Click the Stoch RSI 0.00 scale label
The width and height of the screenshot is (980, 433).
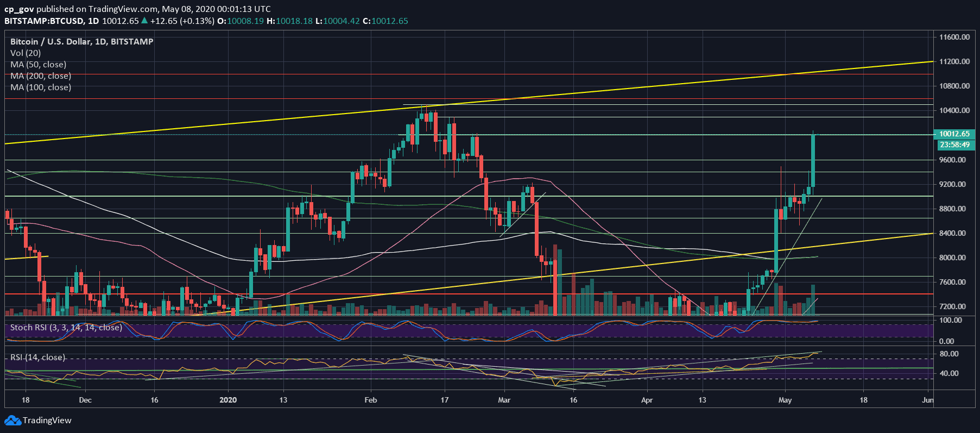pyautogui.click(x=947, y=341)
